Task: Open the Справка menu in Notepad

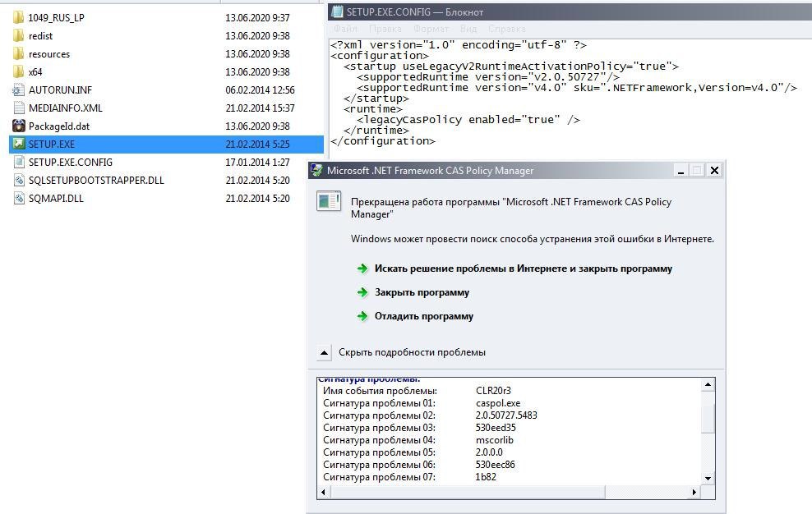Action: [x=506, y=29]
